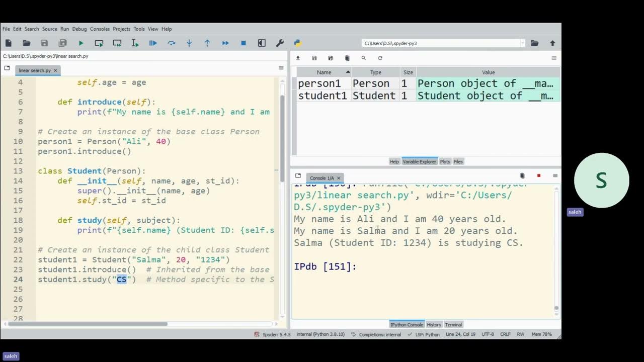Save the current file
644x362 pixels.
tap(45, 43)
